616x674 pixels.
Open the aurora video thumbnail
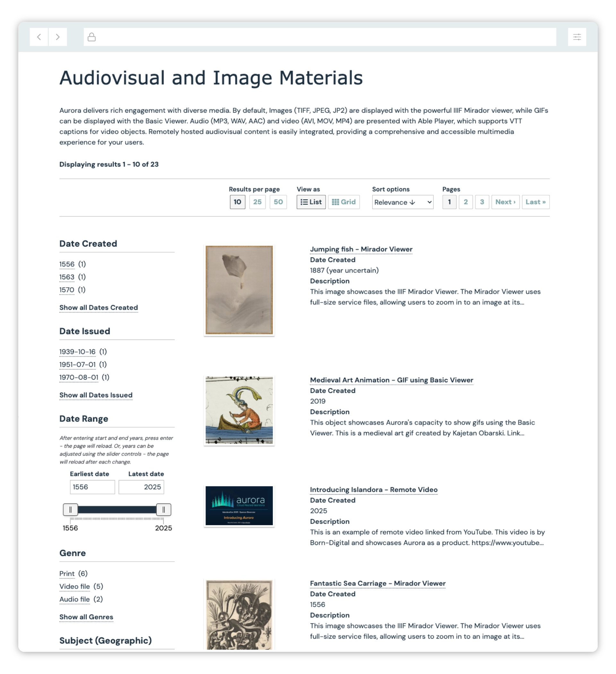pyautogui.click(x=239, y=506)
